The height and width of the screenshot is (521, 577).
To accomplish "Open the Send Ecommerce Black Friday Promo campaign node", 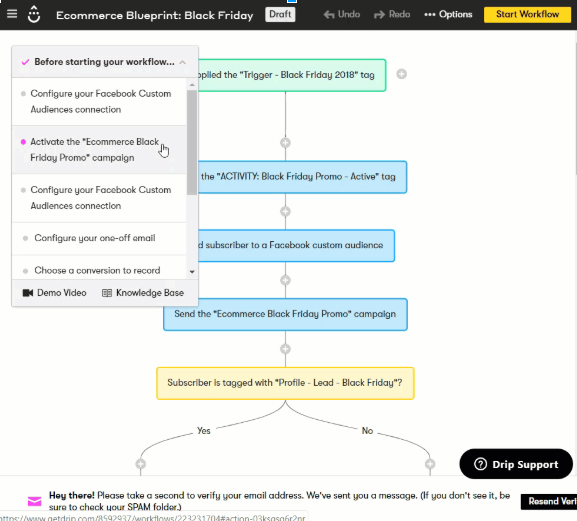I will pyautogui.click(x=285, y=314).
